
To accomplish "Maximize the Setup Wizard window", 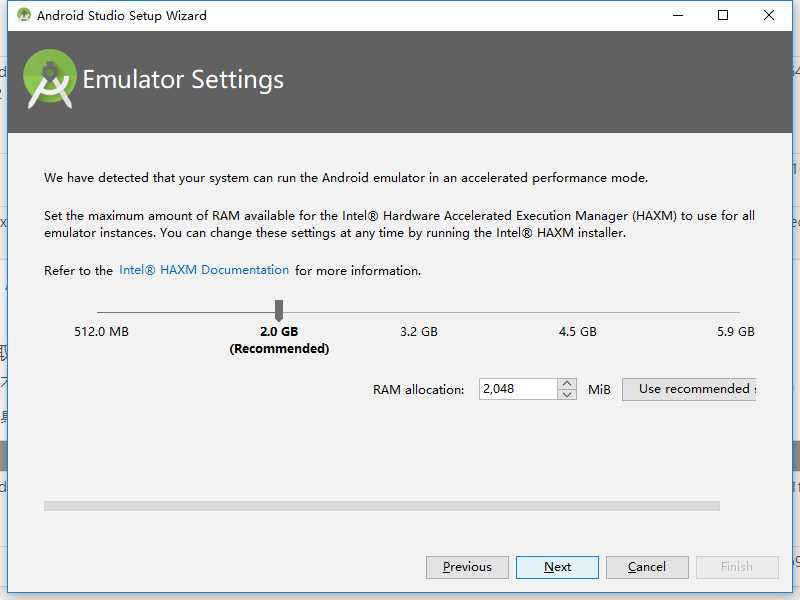I will pyautogui.click(x=723, y=15).
